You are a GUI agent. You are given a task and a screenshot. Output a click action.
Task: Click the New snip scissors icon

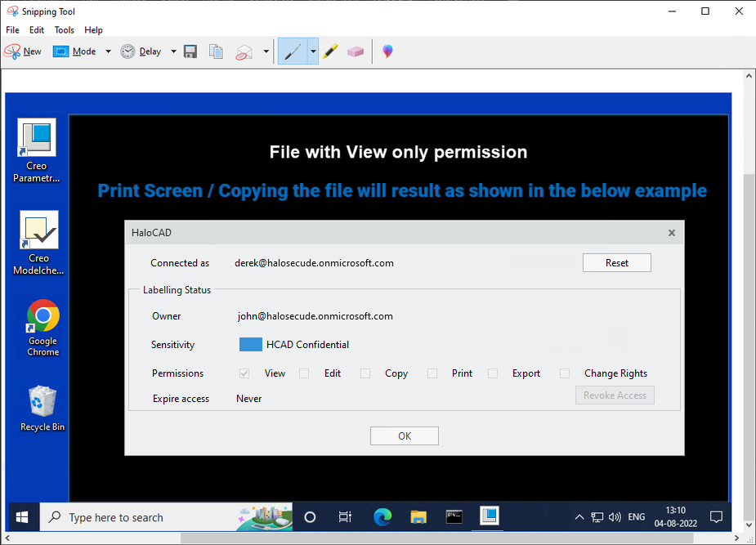13,51
